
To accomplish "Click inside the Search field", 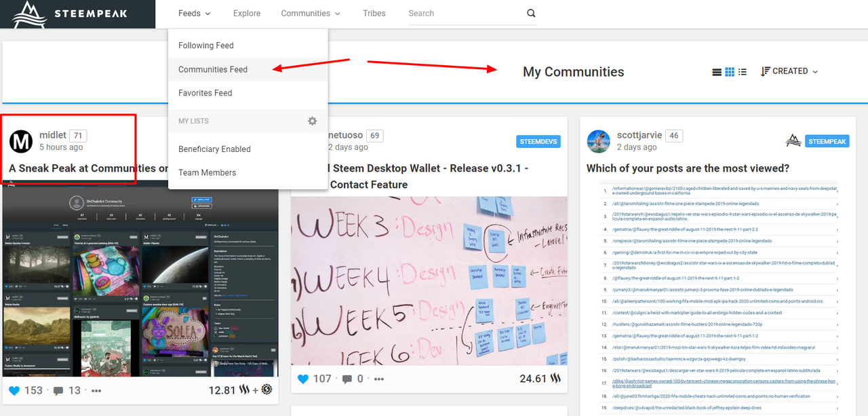I will point(465,14).
